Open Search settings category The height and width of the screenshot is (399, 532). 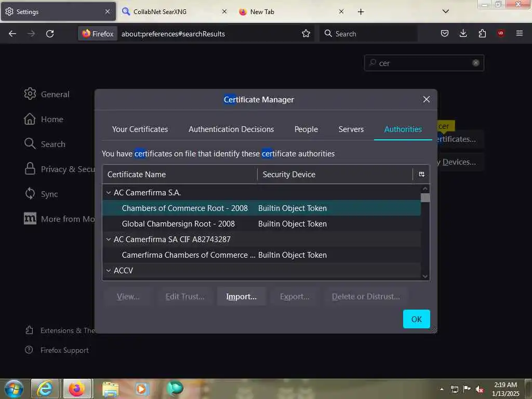coord(45,144)
